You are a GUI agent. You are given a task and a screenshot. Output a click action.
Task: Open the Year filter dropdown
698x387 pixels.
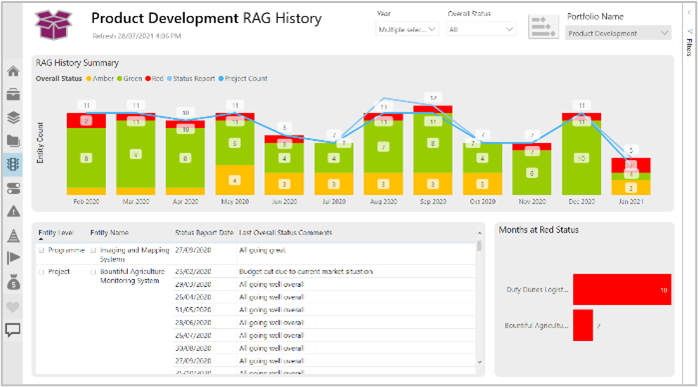tap(407, 29)
